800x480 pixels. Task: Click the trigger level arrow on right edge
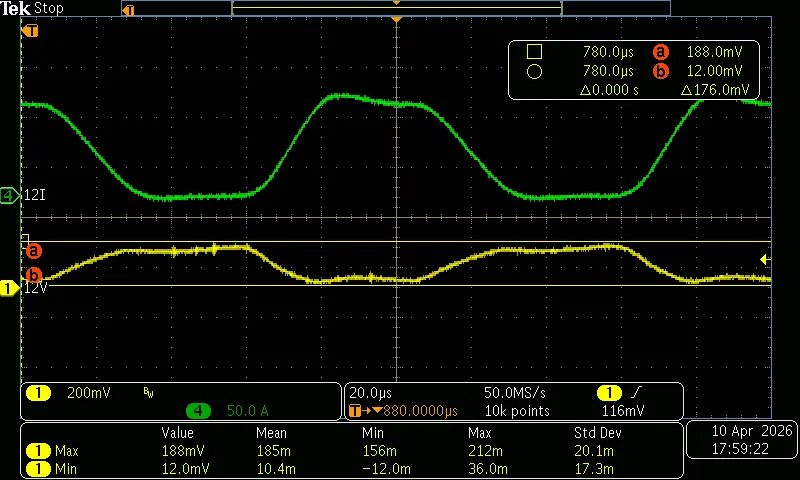tap(765, 260)
